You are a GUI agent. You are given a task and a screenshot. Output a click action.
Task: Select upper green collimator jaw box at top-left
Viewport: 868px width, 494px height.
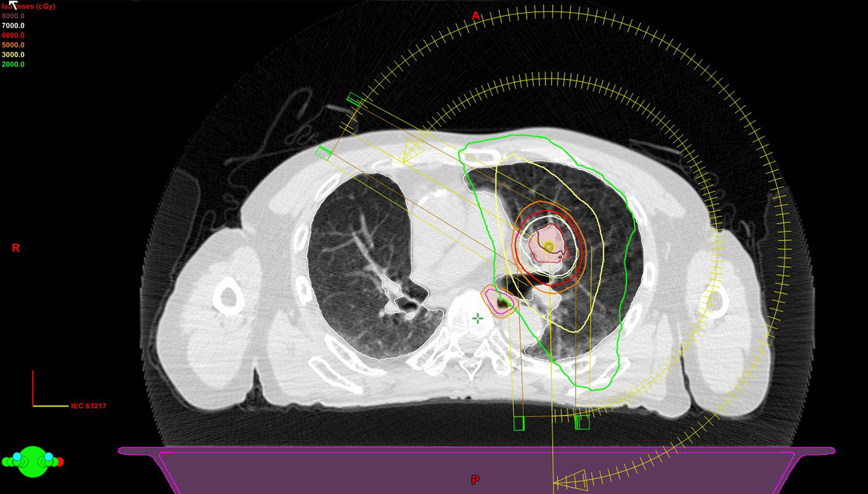pos(355,100)
